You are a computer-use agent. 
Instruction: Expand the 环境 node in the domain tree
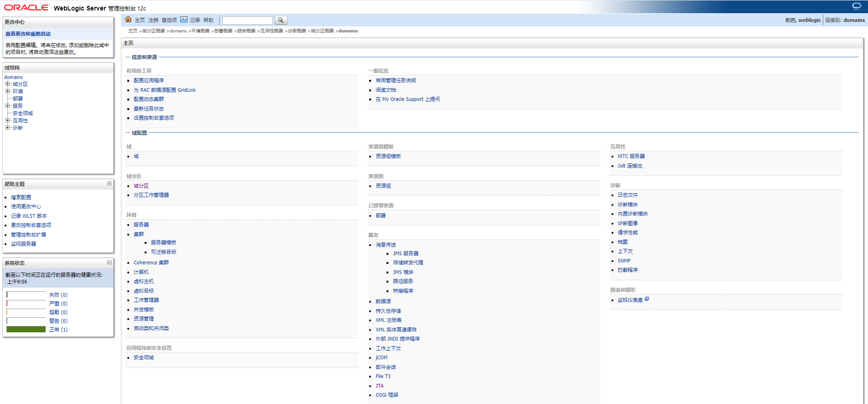coord(7,91)
